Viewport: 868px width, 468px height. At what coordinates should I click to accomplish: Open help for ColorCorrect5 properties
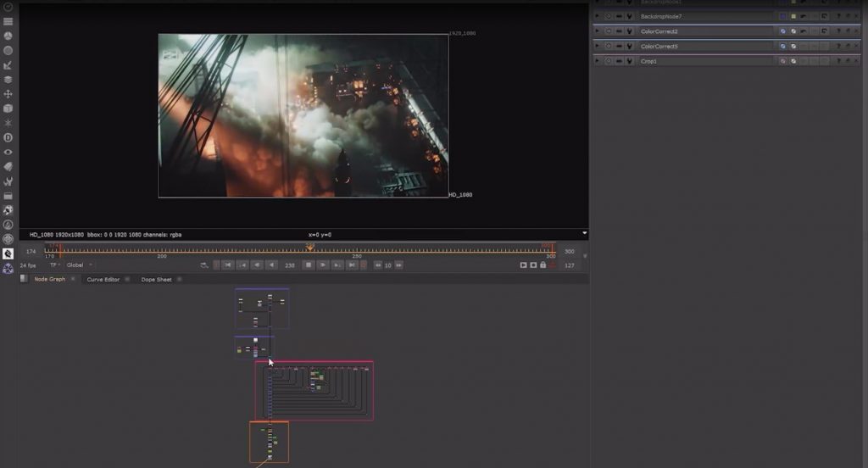pos(838,46)
